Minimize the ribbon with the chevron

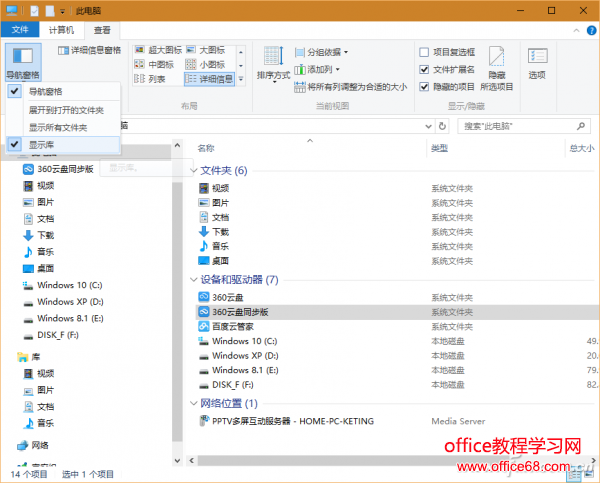click(576, 31)
